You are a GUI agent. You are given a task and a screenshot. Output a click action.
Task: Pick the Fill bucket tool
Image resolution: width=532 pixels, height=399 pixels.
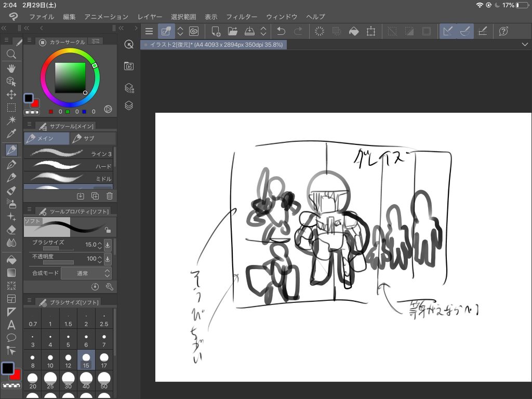click(x=11, y=259)
